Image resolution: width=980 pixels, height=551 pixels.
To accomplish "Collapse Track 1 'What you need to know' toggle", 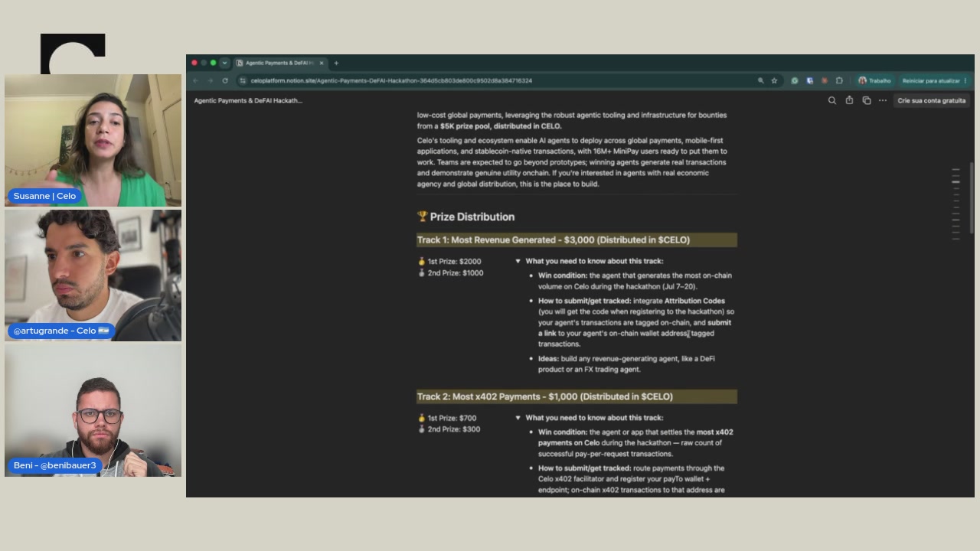I will tap(518, 261).
